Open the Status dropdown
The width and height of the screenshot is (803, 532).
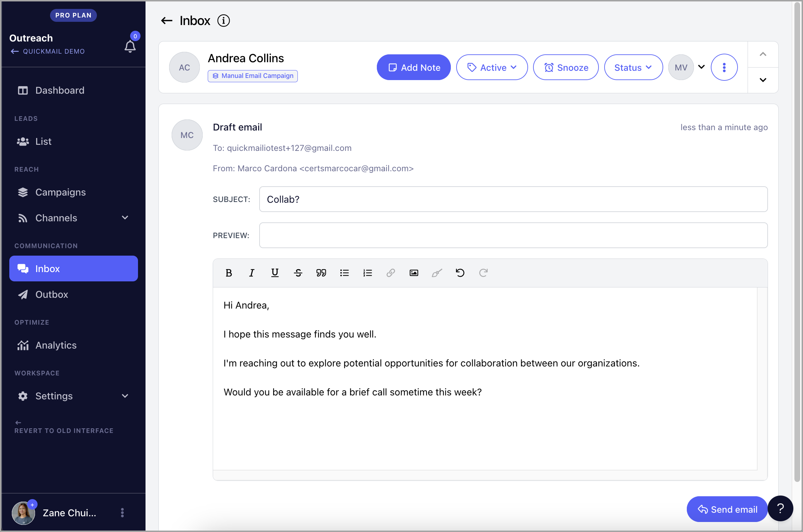click(633, 68)
